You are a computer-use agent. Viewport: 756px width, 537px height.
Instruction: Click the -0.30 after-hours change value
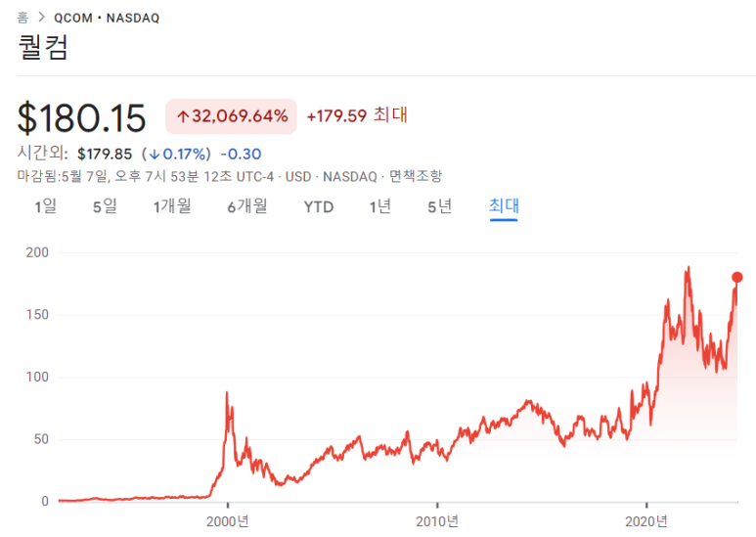pos(241,155)
